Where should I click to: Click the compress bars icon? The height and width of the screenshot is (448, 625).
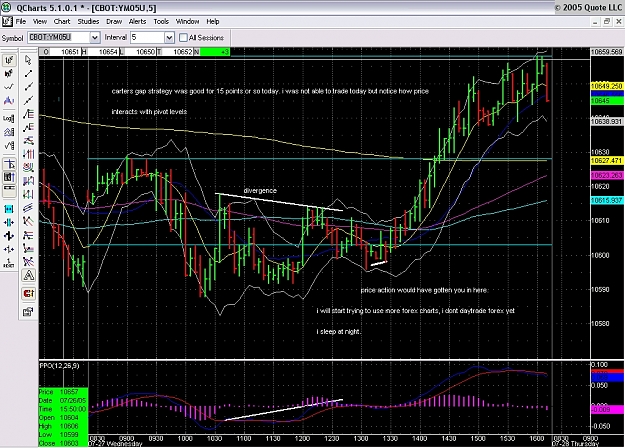[9, 222]
